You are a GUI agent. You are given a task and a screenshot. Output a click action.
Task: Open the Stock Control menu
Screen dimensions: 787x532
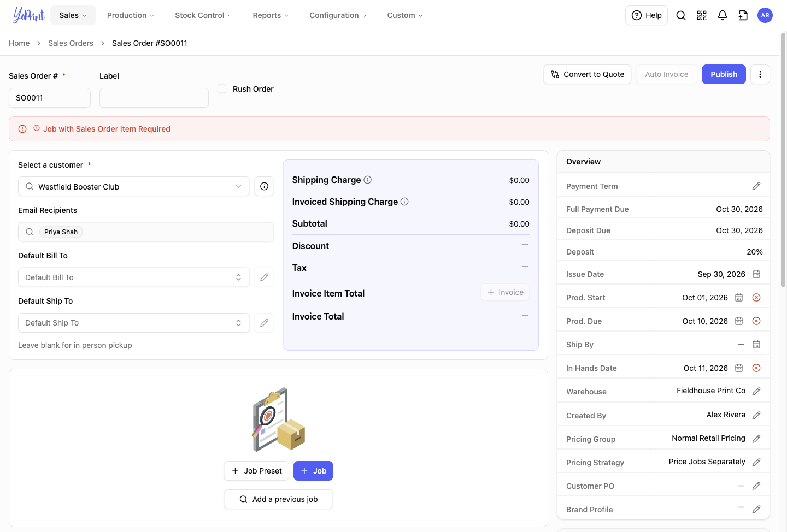click(x=203, y=15)
